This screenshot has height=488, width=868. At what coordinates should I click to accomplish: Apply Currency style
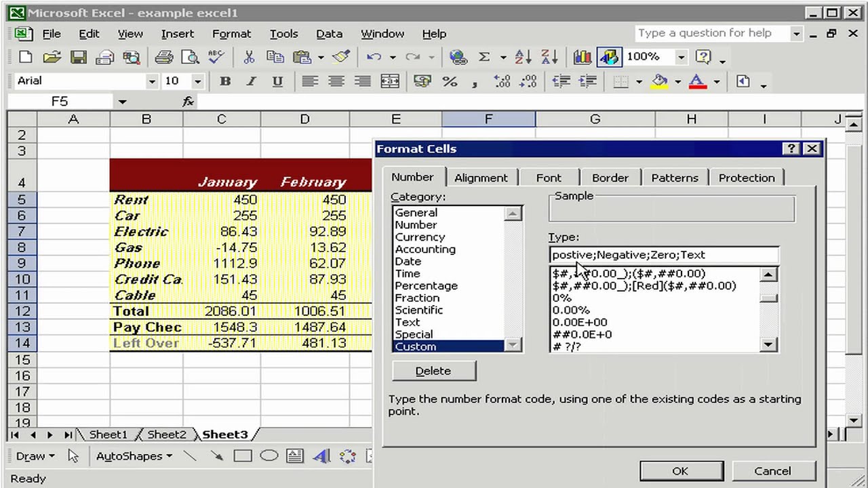pyautogui.click(x=422, y=81)
